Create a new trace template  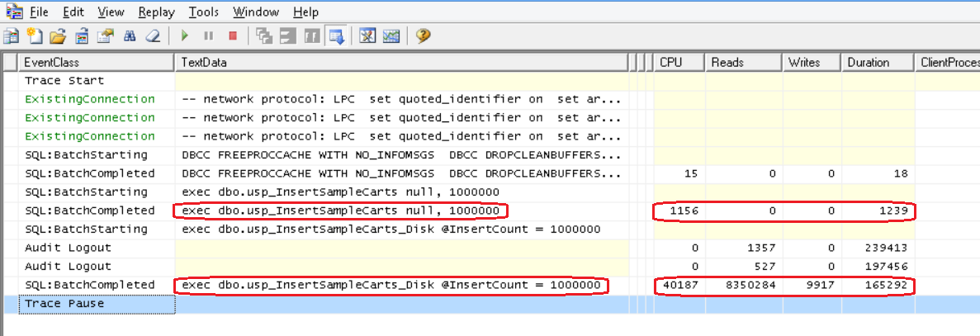[x=35, y=36]
